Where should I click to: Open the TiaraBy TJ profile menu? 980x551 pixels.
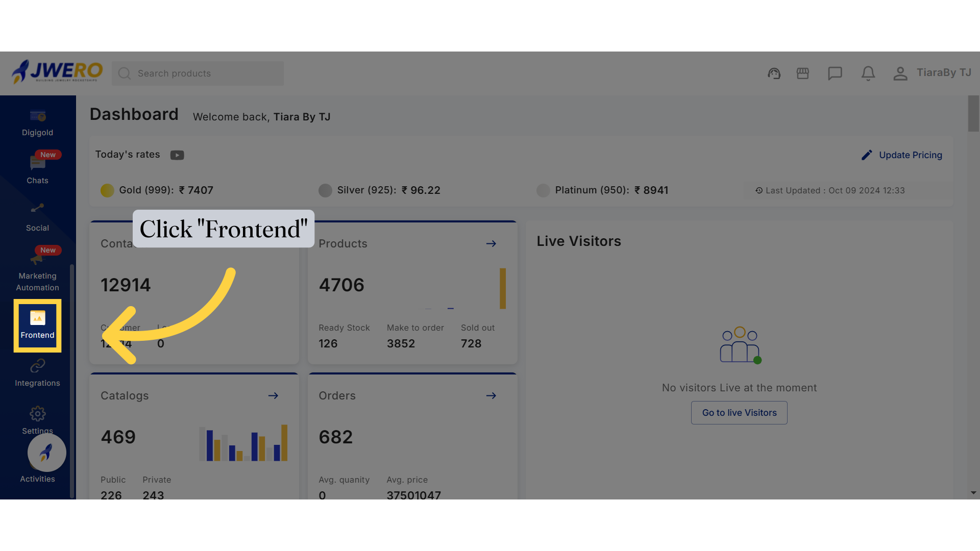932,73
